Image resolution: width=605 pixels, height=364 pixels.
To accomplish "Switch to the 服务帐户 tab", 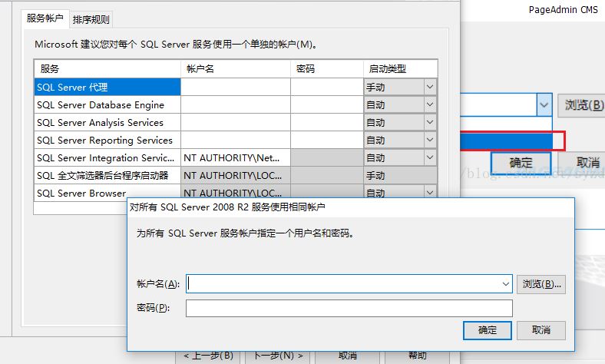I will 45,18.
